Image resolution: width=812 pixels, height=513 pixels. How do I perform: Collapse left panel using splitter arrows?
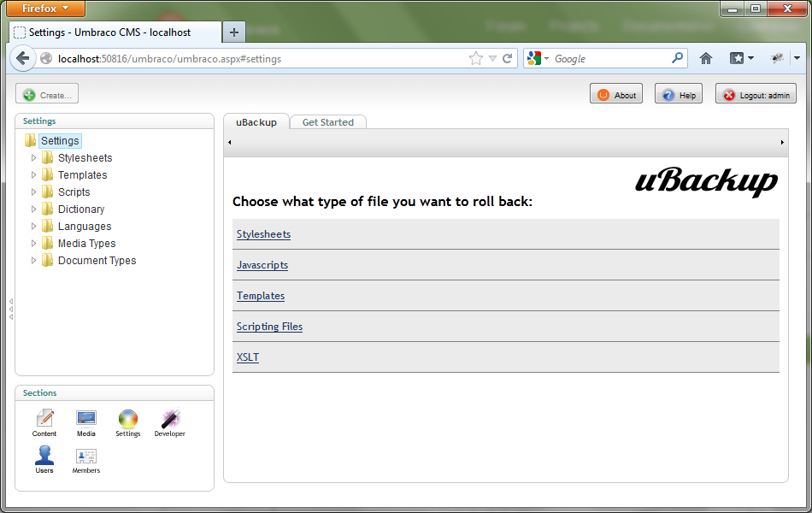click(x=11, y=309)
